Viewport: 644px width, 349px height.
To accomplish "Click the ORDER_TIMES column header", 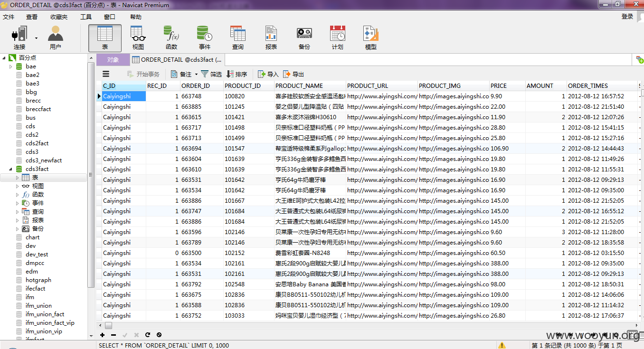I will coord(602,86).
